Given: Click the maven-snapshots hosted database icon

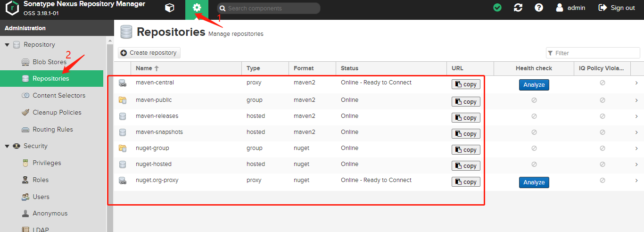Looking at the screenshot, I should coord(123,132).
